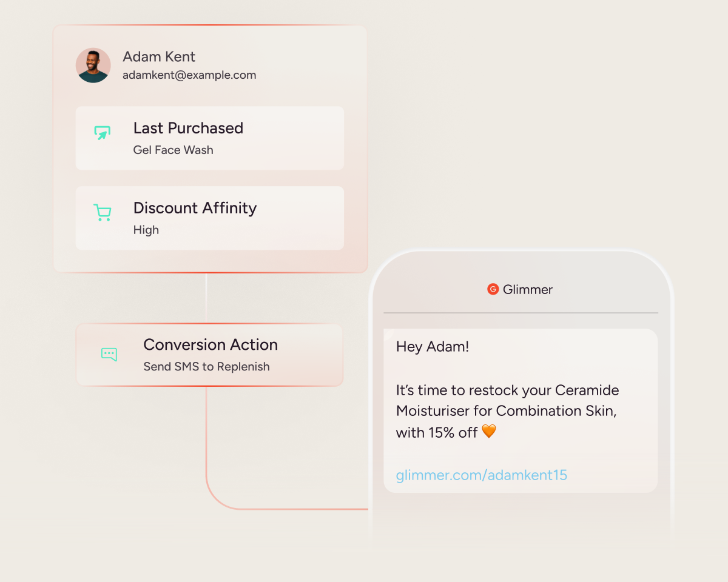Click the adamkent@example.com email address
The width and height of the screenshot is (728, 582).
[x=189, y=75]
